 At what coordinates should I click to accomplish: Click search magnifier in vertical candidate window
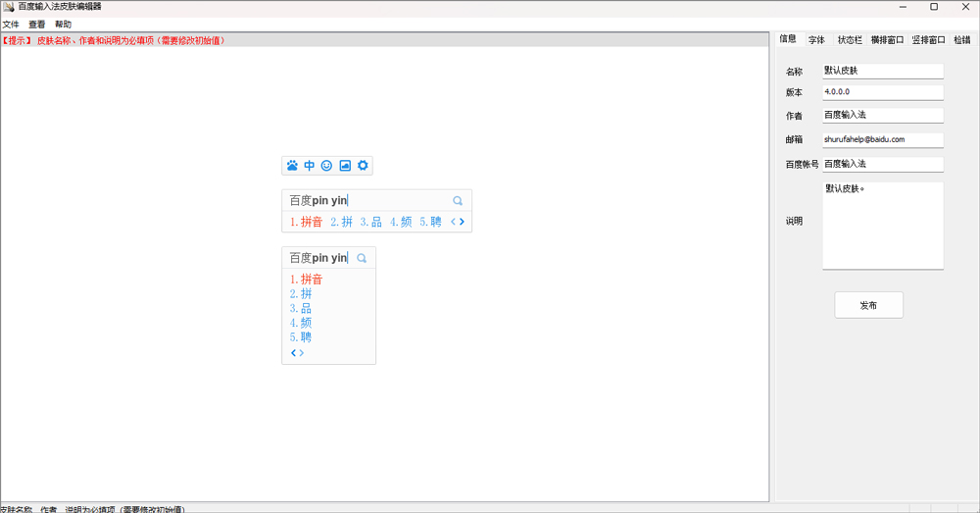click(x=362, y=258)
